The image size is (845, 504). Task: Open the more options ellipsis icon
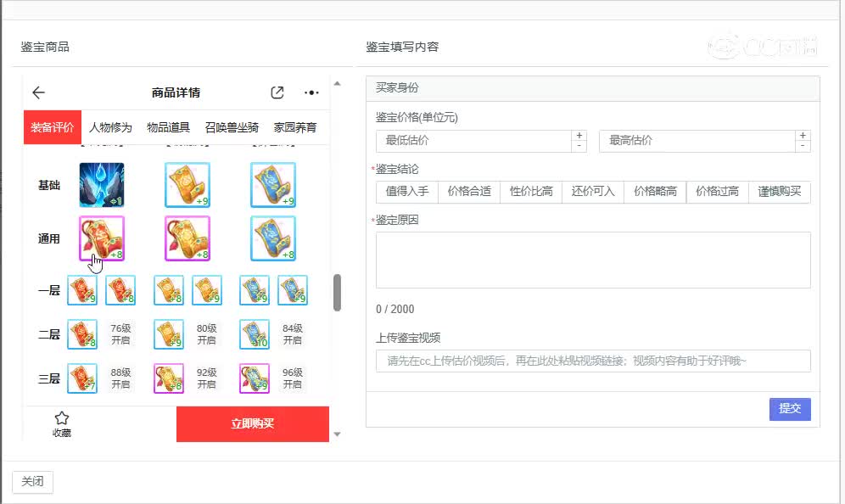pyautogui.click(x=311, y=92)
